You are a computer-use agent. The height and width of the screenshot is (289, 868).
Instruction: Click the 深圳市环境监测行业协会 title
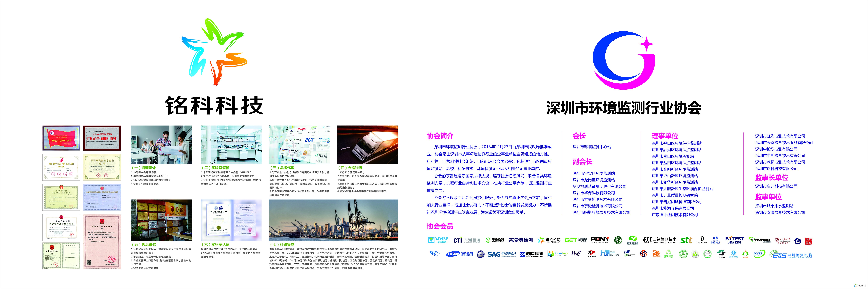coord(624,108)
